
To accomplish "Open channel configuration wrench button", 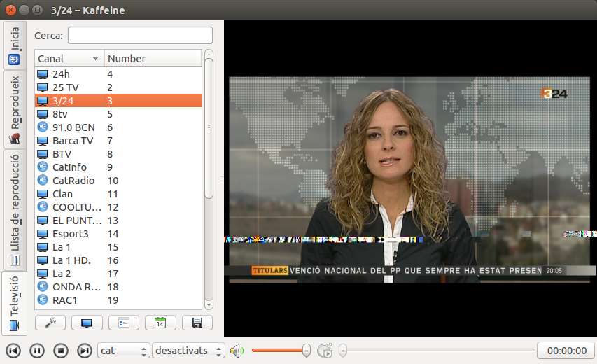I will [x=50, y=323].
